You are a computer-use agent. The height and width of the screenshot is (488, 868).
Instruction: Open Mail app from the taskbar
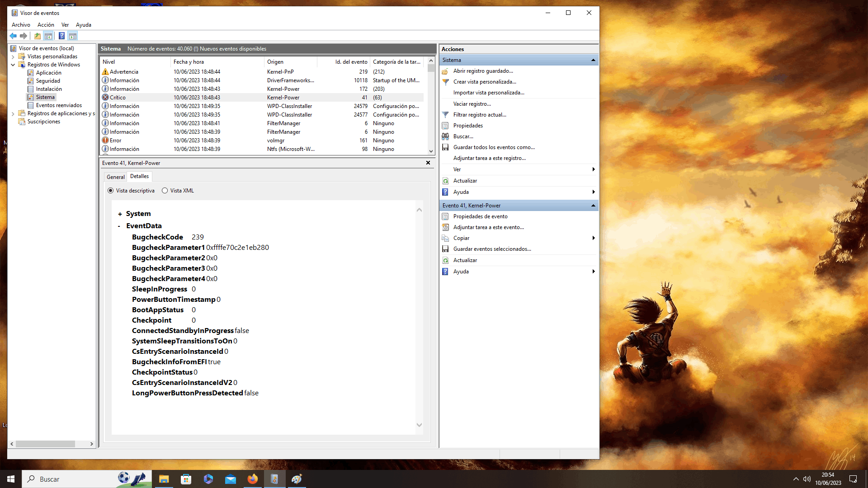[x=231, y=479]
